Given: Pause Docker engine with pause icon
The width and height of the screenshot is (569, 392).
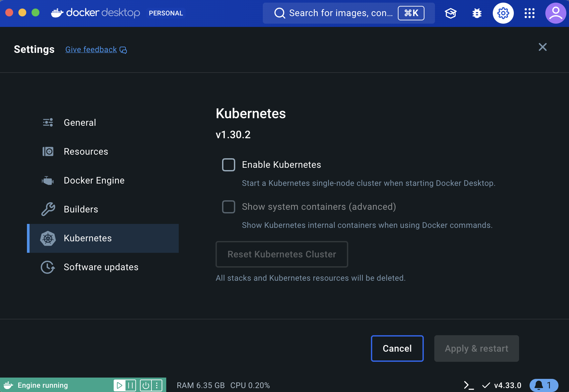Looking at the screenshot, I should pyautogui.click(x=130, y=385).
